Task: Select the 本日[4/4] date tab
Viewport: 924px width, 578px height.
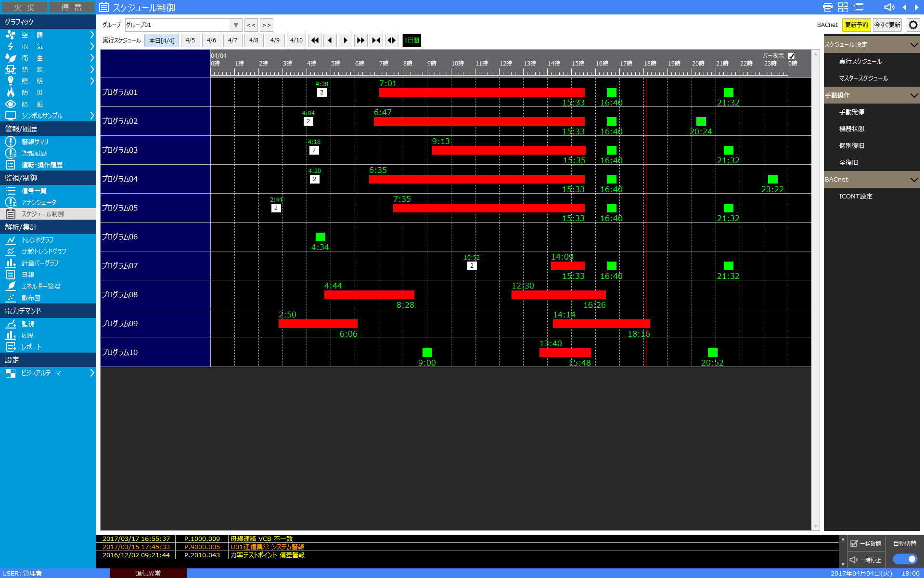Action: (x=162, y=40)
